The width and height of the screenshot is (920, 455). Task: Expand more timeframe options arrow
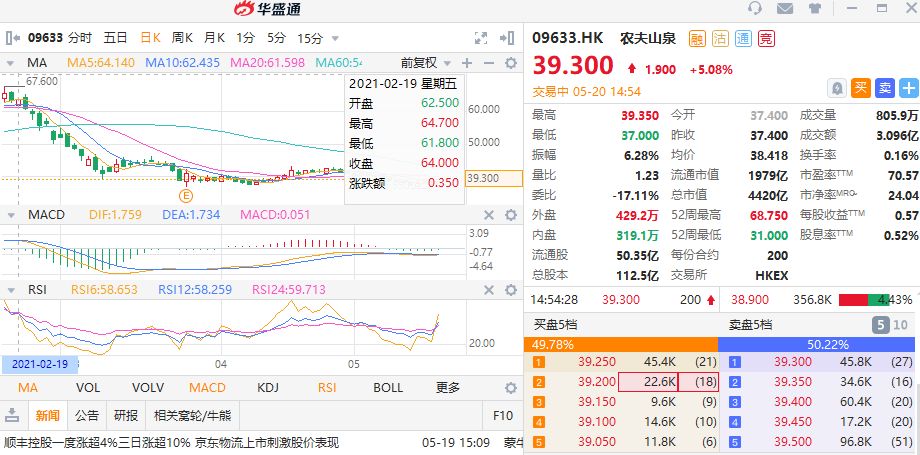point(336,39)
